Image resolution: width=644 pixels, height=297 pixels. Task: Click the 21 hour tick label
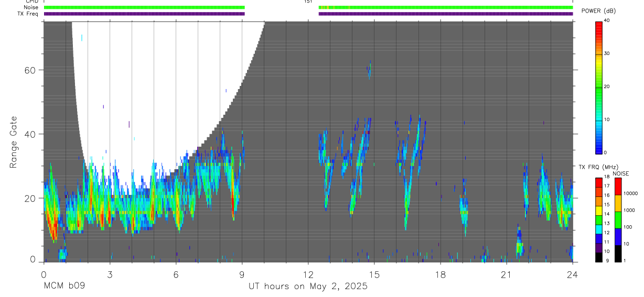(506, 274)
